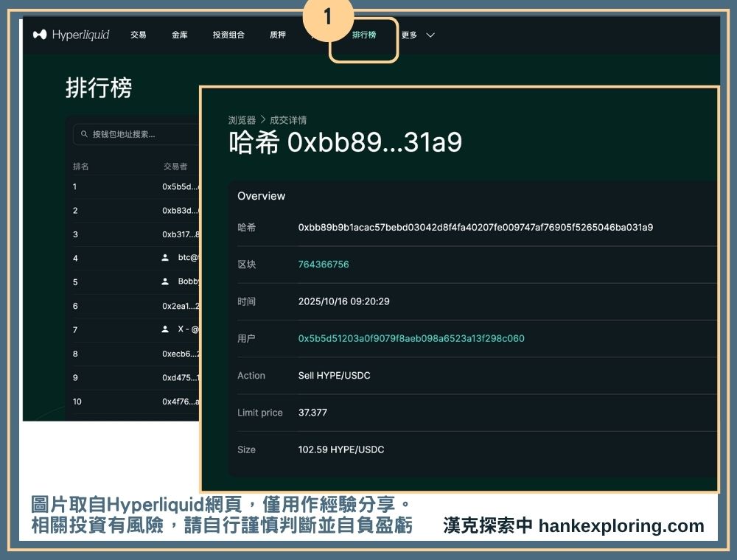Image resolution: width=737 pixels, height=560 pixels.
Task: Open block number 764366756 link
Action: (x=324, y=265)
